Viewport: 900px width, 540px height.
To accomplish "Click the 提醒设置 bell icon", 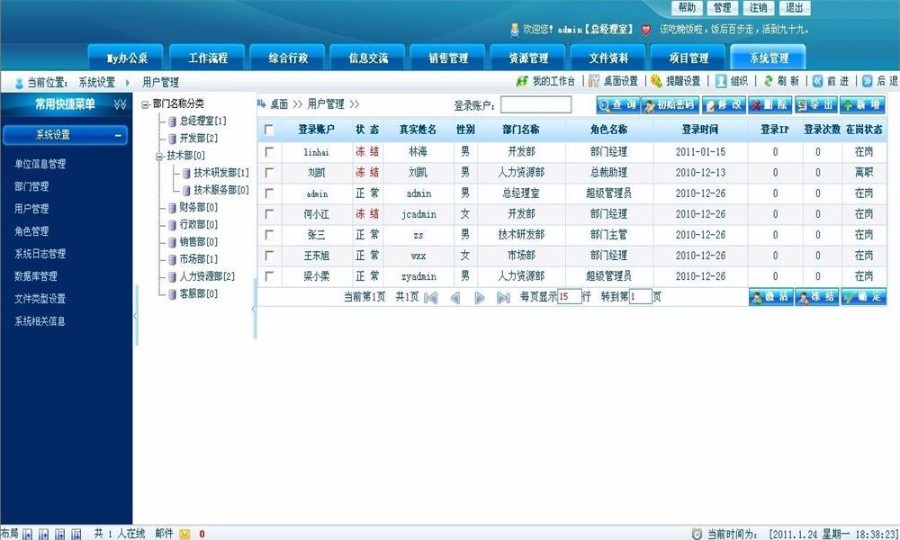I will [x=657, y=81].
